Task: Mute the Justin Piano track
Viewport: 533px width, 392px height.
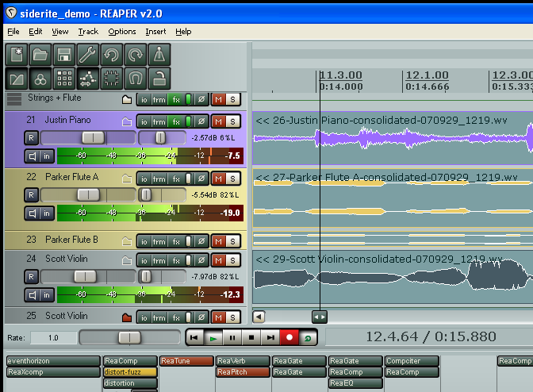Action: 217,121
